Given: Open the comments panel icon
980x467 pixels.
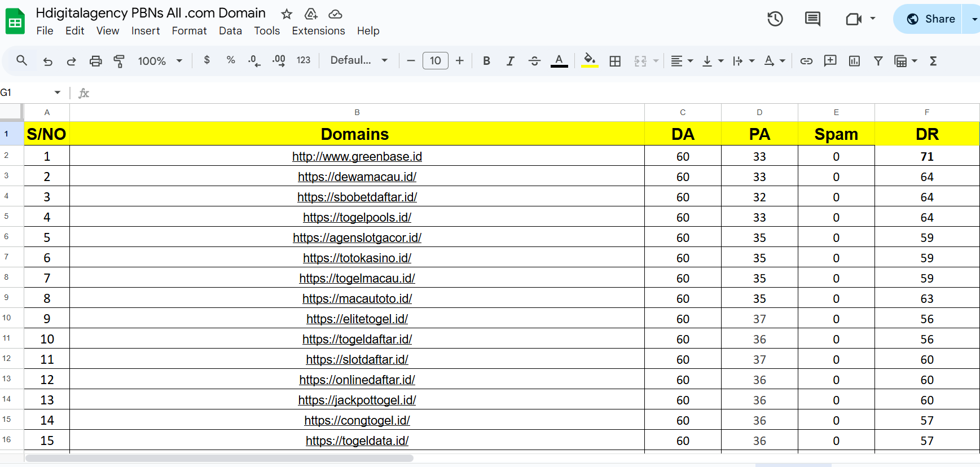Looking at the screenshot, I should point(812,19).
